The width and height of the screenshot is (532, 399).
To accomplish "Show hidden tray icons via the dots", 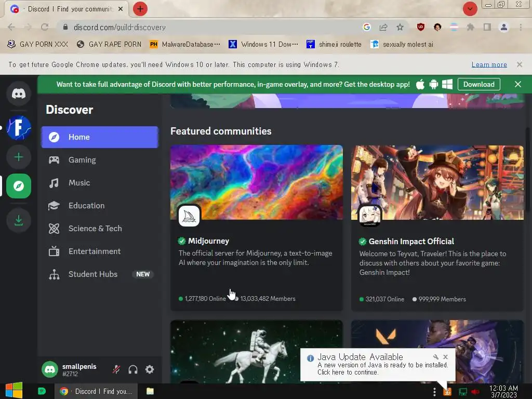I will coord(435,392).
